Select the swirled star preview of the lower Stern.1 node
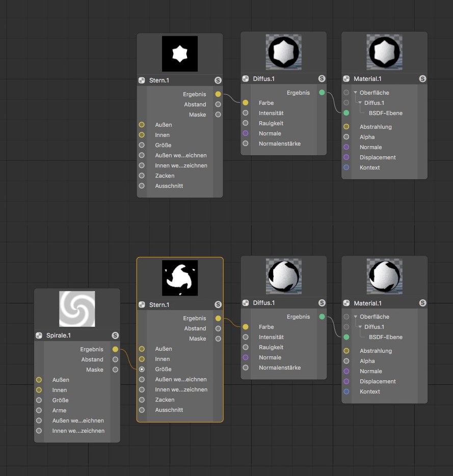 coord(180,278)
